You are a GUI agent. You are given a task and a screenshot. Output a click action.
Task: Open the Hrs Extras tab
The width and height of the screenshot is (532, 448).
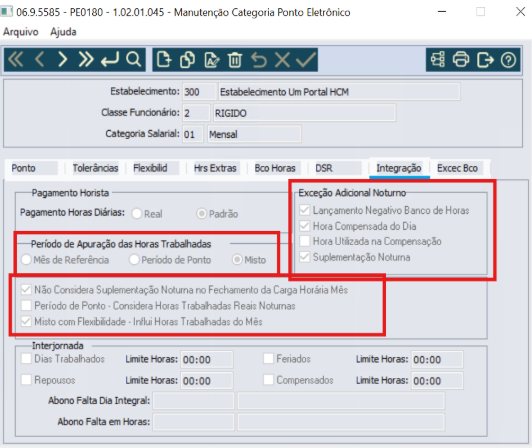(x=215, y=168)
